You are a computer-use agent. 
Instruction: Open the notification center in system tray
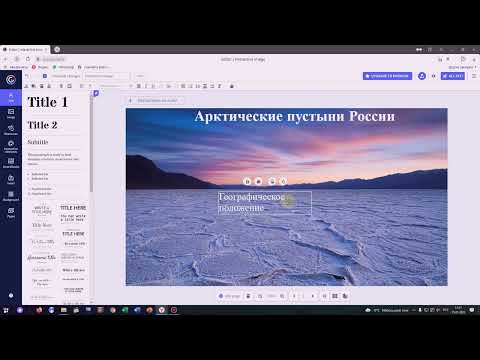pos(472,310)
